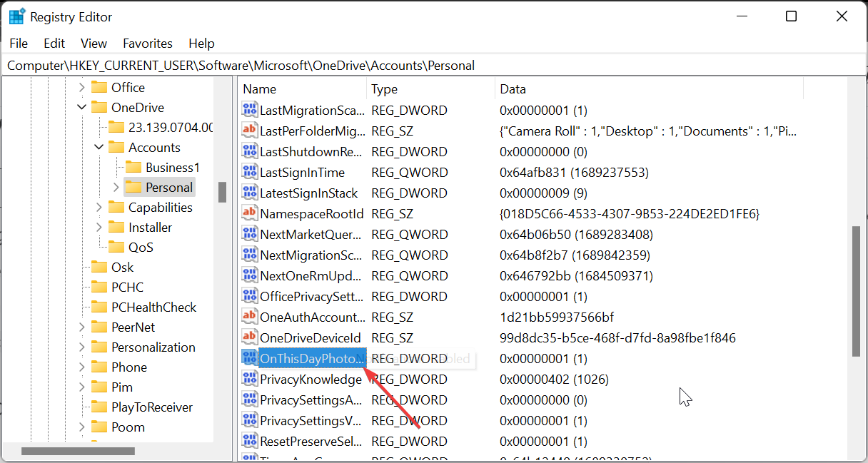This screenshot has width=868, height=463.
Task: Sort values by Data column header
Action: click(x=649, y=89)
